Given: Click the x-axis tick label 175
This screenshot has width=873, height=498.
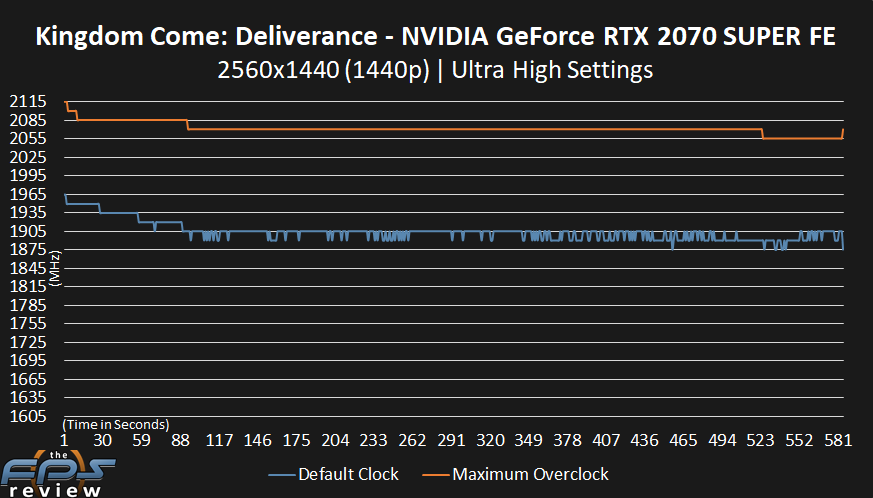Looking at the screenshot, I should click(x=296, y=441).
